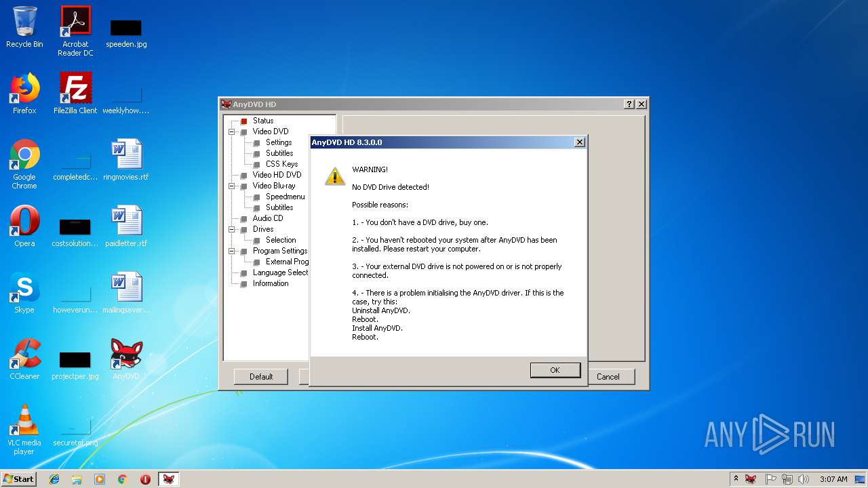Open the Windows Start menu

[18, 479]
